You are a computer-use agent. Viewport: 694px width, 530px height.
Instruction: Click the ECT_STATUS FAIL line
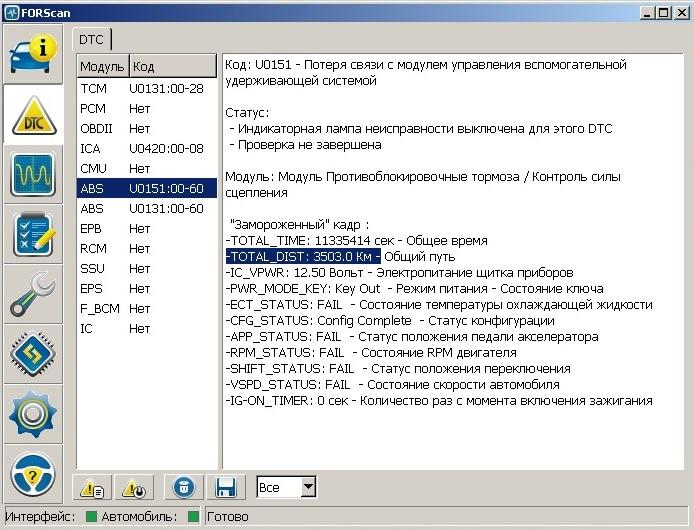click(x=439, y=305)
